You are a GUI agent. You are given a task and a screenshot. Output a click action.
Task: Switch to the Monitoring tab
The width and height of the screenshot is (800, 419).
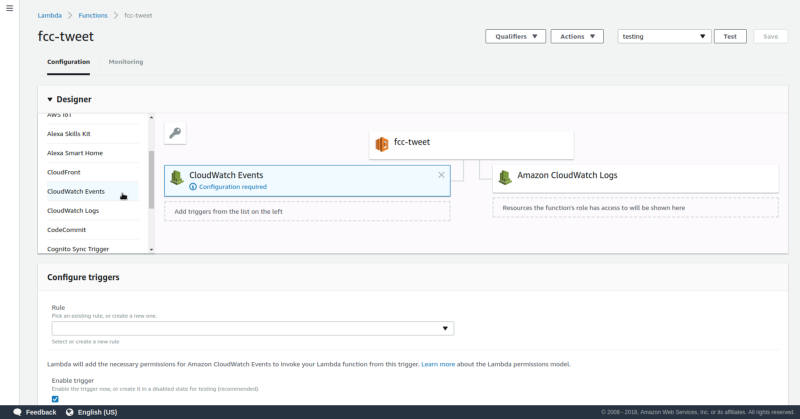coord(126,62)
